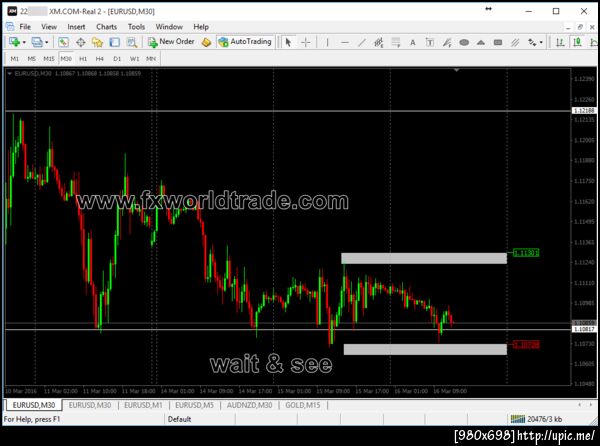Open the arrows objects tool icon
Image resolution: width=600 pixels, height=446 pixels.
pos(532,42)
